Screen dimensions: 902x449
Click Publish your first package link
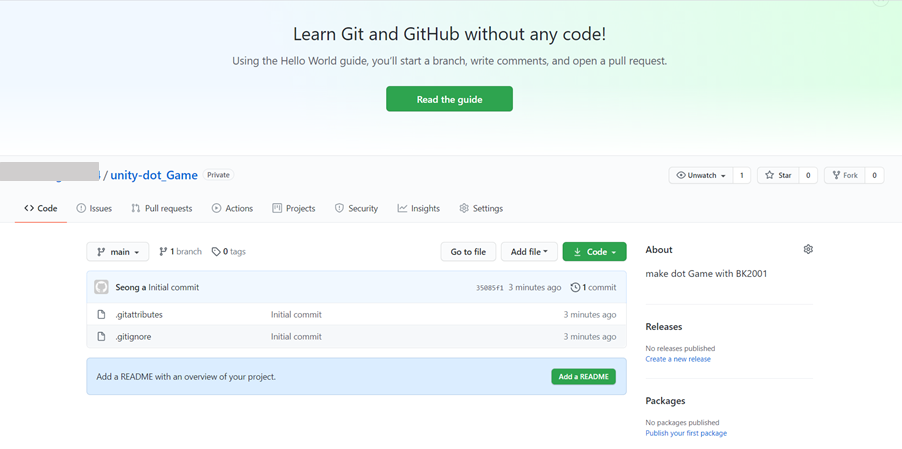pos(686,433)
